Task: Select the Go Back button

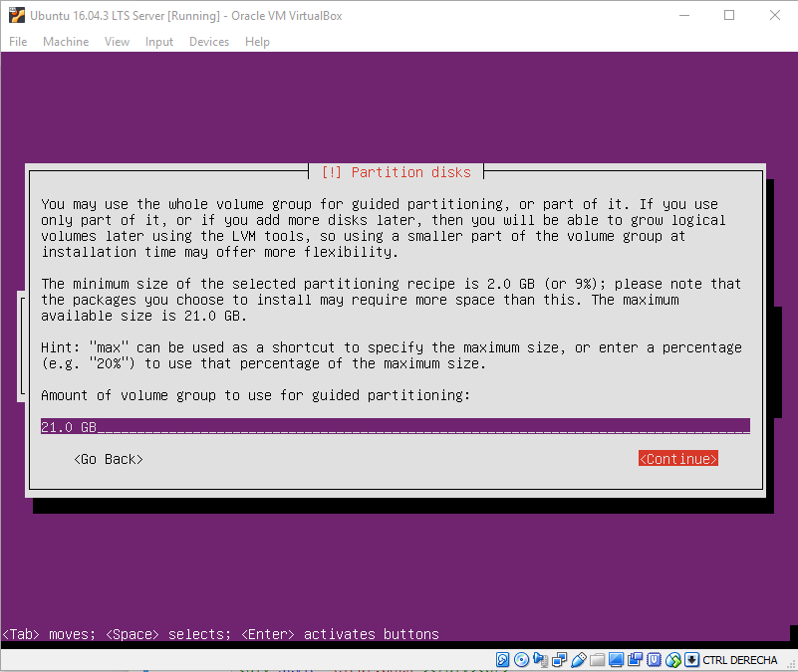Action: 109,459
